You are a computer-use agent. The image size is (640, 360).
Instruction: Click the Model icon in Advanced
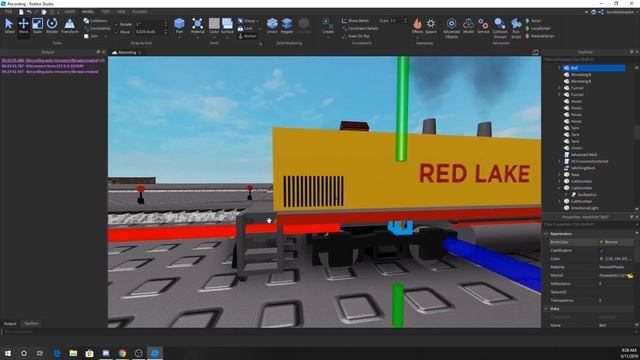click(469, 26)
